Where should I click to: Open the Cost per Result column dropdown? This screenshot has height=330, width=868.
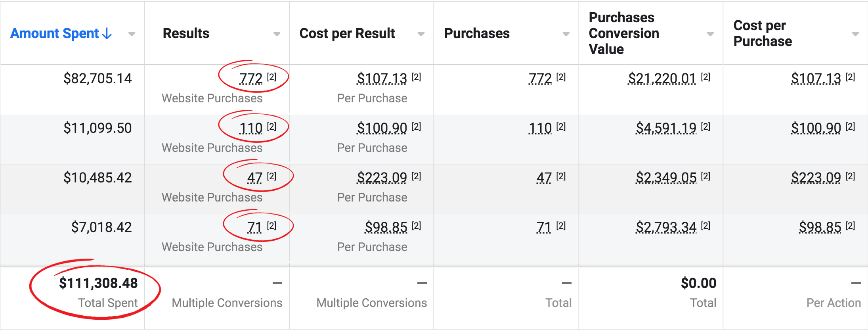[x=421, y=34]
